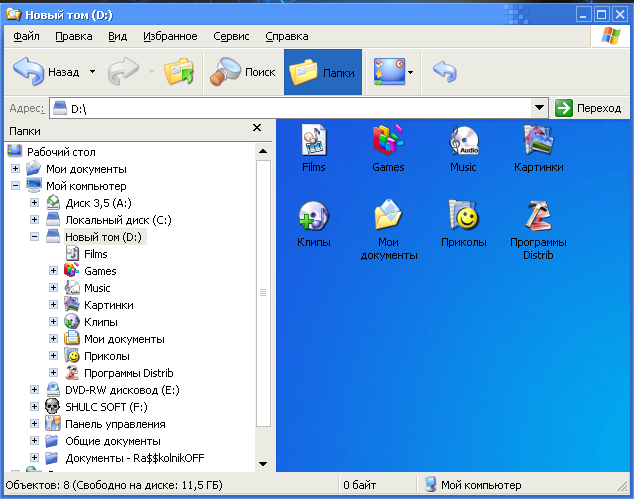Click the Up one level toolbar icon
The image size is (634, 499).
point(179,72)
